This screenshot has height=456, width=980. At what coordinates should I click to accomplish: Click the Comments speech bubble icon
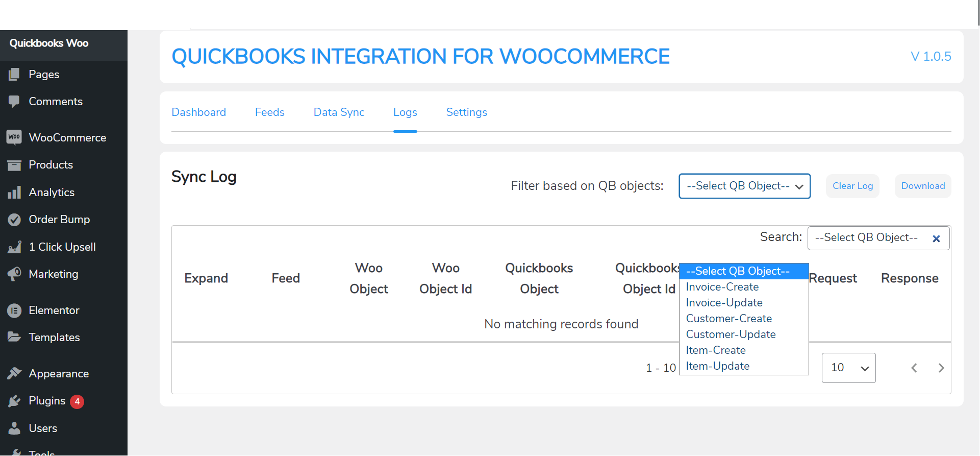(14, 102)
